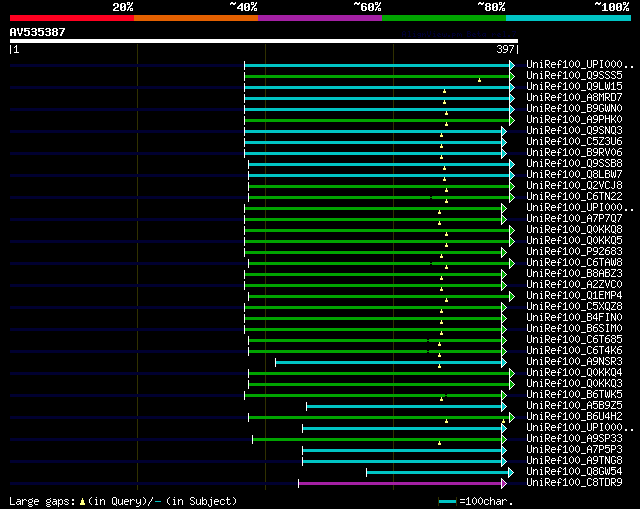The height and width of the screenshot is (509, 640).
Task: Click the 'Large gaps:' legend text
Action: tap(42, 502)
